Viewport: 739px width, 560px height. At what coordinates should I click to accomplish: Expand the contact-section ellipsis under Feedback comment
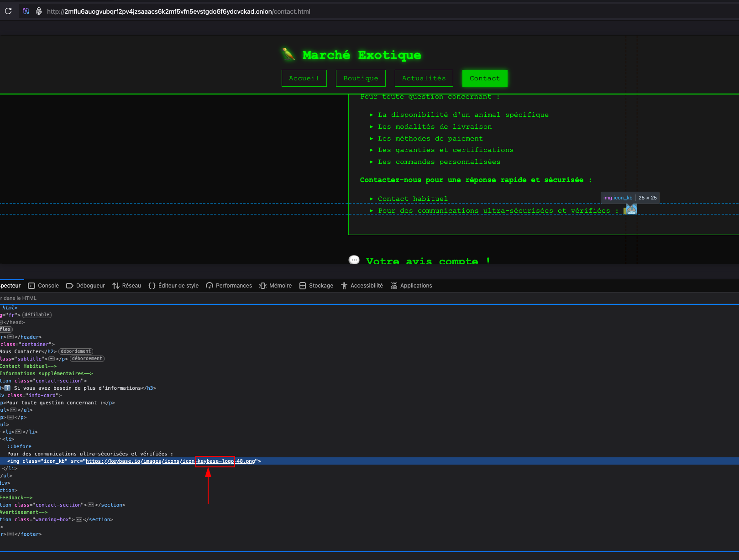pos(91,505)
